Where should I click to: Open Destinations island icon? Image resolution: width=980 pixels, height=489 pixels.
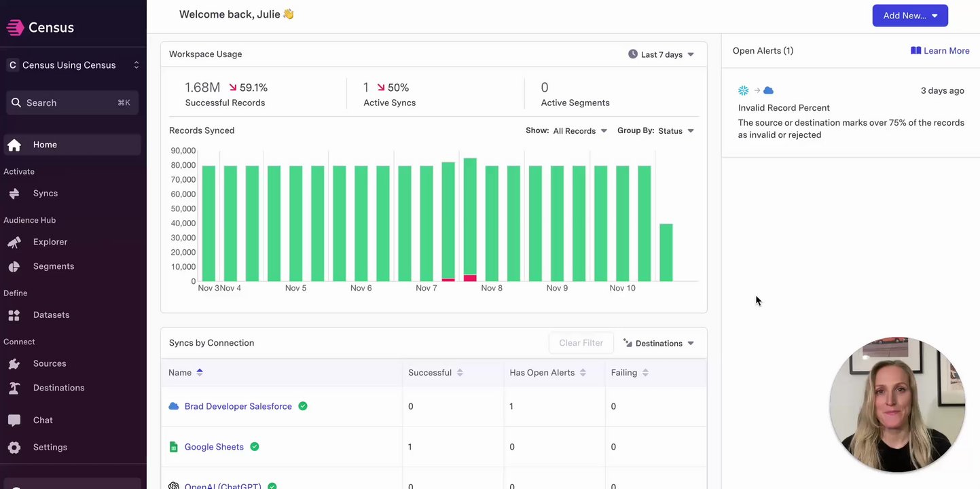[x=14, y=388]
